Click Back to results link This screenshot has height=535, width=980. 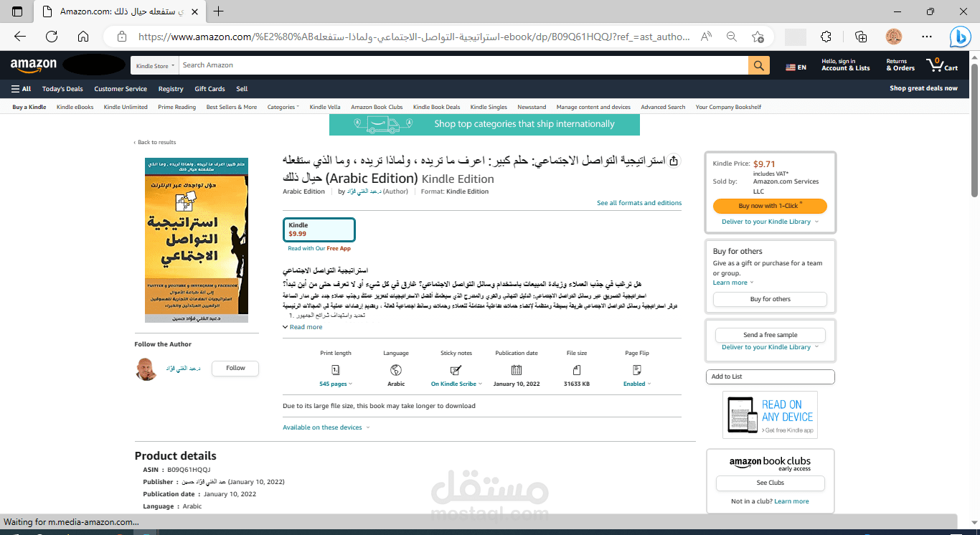pyautogui.click(x=155, y=142)
